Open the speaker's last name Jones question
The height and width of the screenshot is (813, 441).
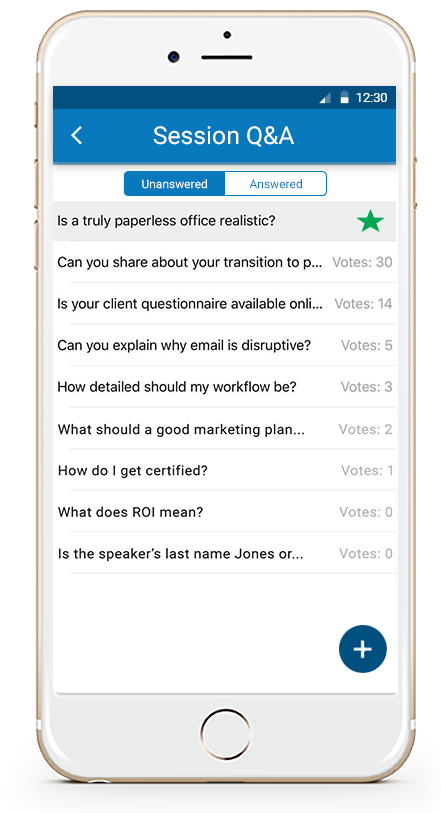click(x=224, y=554)
